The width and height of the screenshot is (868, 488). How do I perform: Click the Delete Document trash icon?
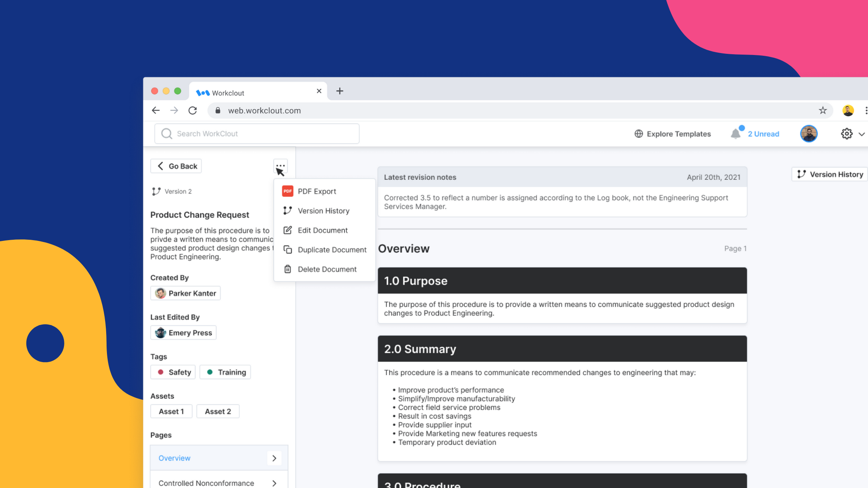click(288, 269)
